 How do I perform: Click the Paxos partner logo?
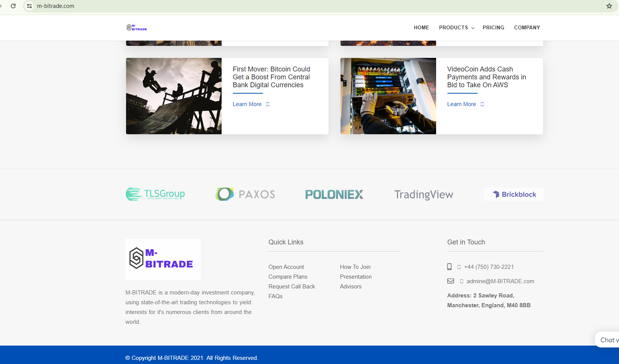pyautogui.click(x=245, y=194)
